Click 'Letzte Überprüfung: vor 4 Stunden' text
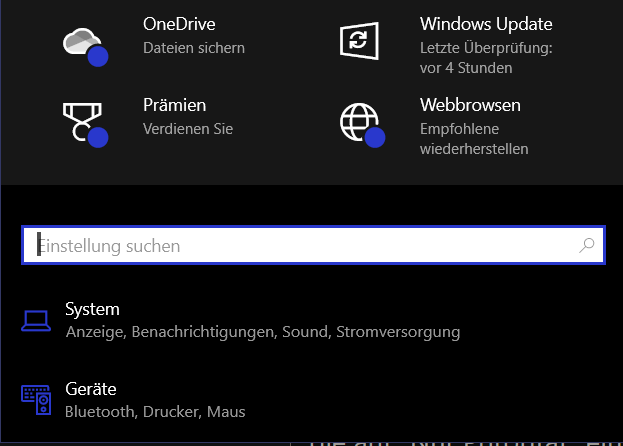This screenshot has width=623, height=446. [x=486, y=58]
